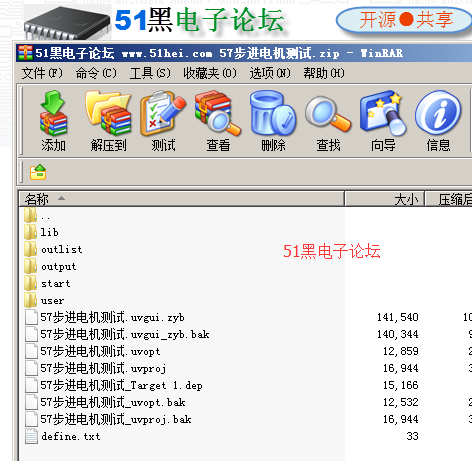
Task: Open the 文件(F) menu
Action: 42,73
